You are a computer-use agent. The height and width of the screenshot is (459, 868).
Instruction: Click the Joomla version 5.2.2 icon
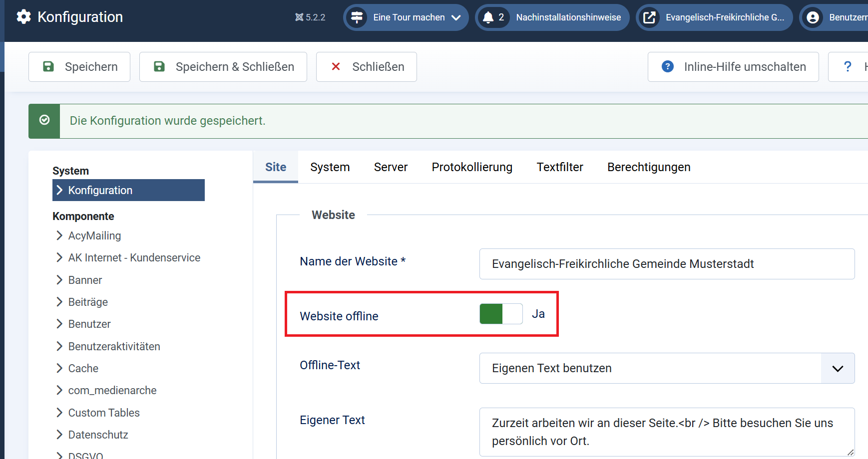[x=299, y=17]
